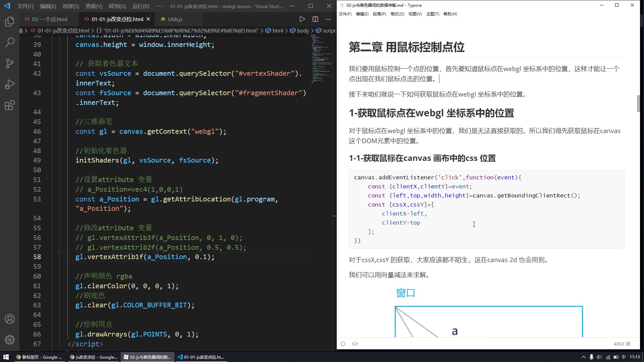Click the html breadcrumb item
The height and width of the screenshot is (362, 644).
click(278, 31)
